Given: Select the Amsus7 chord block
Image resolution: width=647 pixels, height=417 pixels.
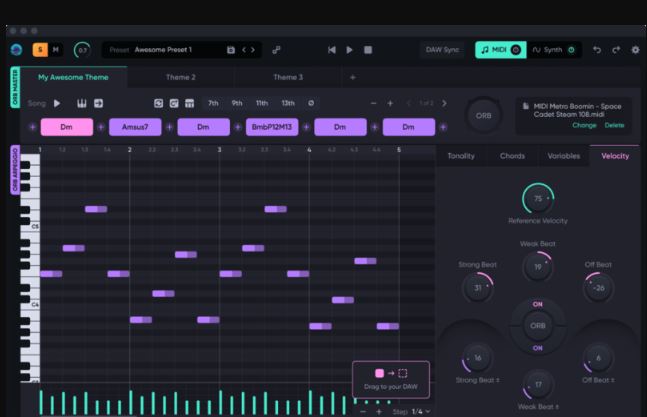Looking at the screenshot, I should 135,127.
